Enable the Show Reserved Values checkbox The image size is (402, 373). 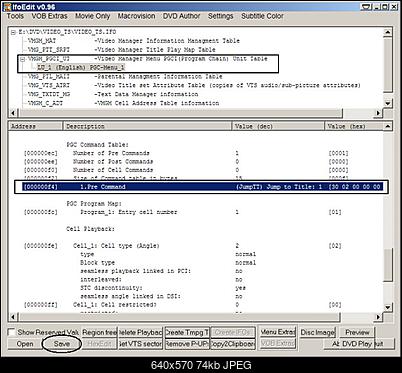click(12, 332)
